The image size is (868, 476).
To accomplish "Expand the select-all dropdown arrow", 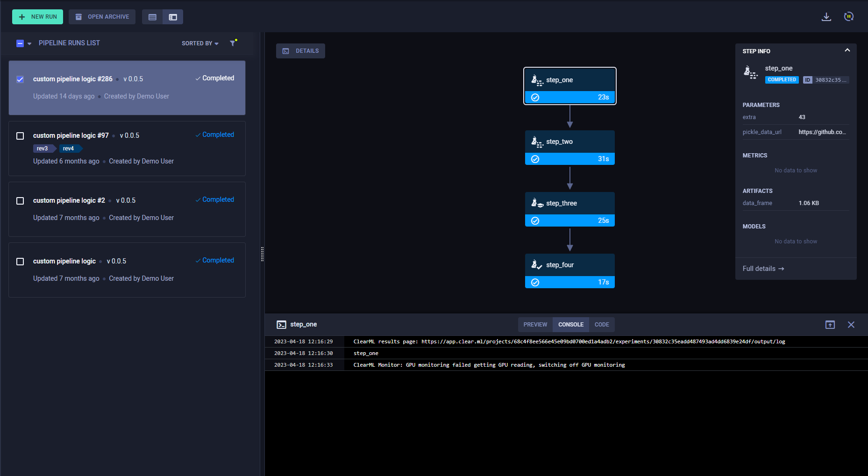I will (29, 43).
